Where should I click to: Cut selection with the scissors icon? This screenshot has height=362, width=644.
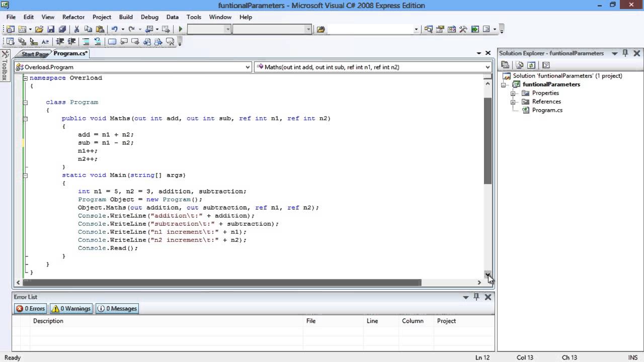(x=76, y=29)
